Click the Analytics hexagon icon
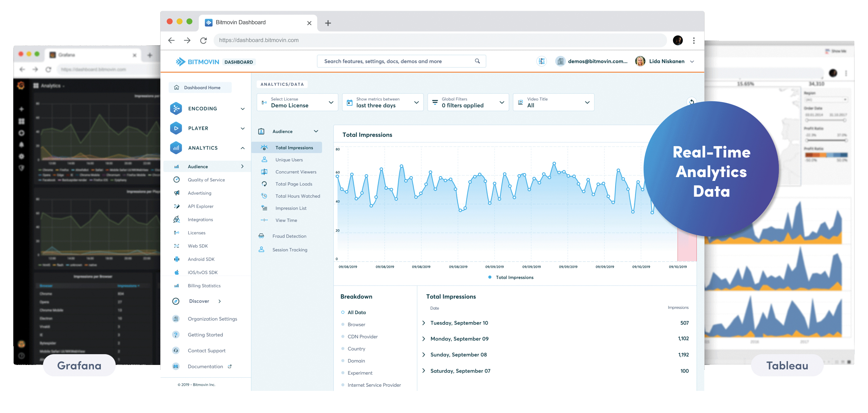The height and width of the screenshot is (413, 868). pos(176,148)
